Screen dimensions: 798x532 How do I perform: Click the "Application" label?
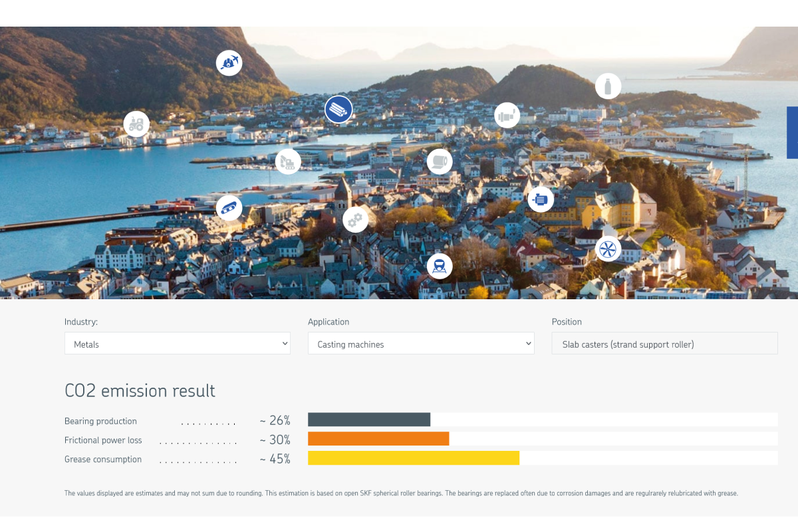point(329,322)
